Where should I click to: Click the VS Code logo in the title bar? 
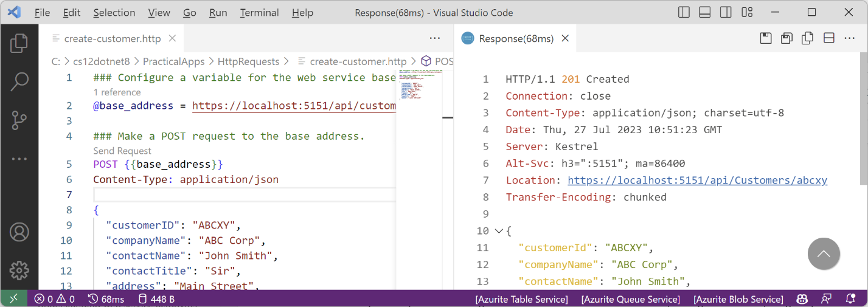pyautogui.click(x=14, y=12)
